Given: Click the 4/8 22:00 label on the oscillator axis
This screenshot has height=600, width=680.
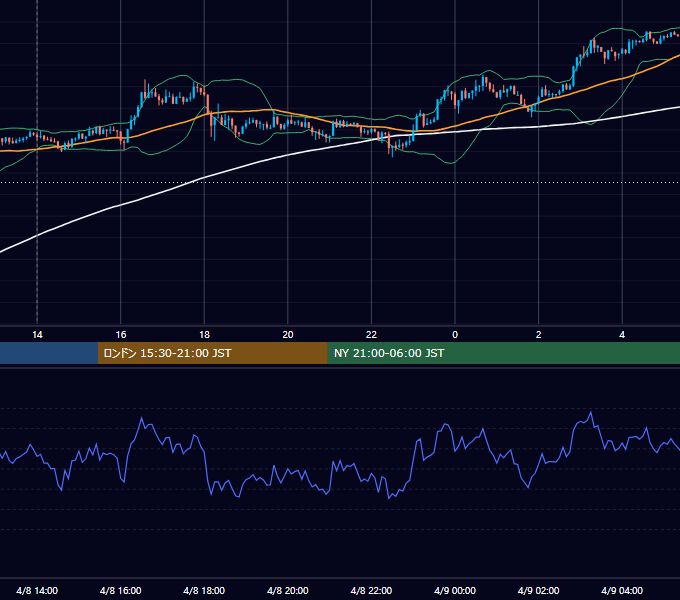Looking at the screenshot, I should tap(371, 590).
